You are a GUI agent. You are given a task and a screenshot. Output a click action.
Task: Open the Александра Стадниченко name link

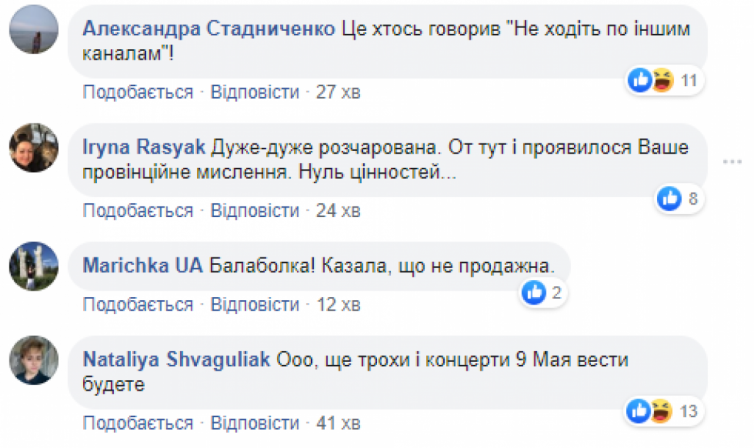[208, 29]
